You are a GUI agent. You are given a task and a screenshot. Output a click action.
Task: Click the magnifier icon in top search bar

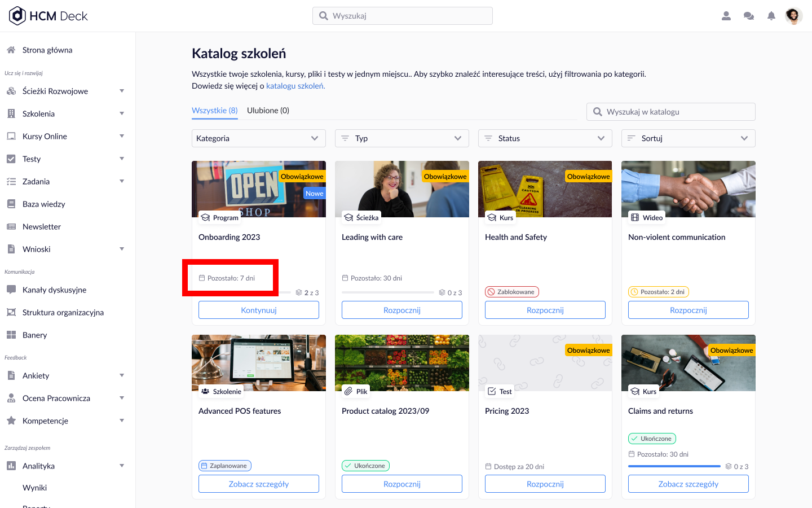tap(324, 16)
